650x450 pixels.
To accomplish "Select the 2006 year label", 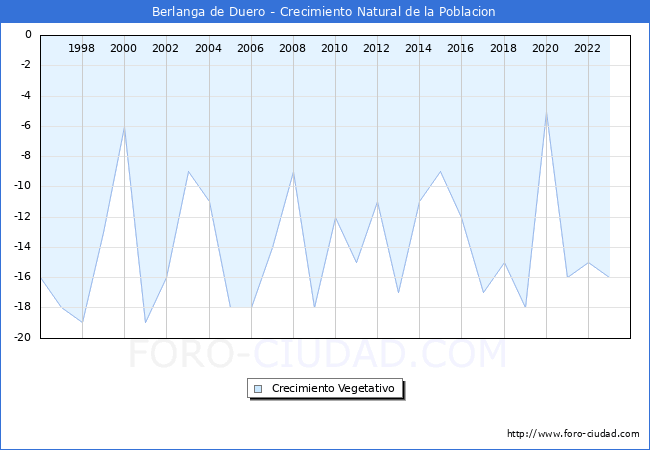I will pyautogui.click(x=250, y=48).
